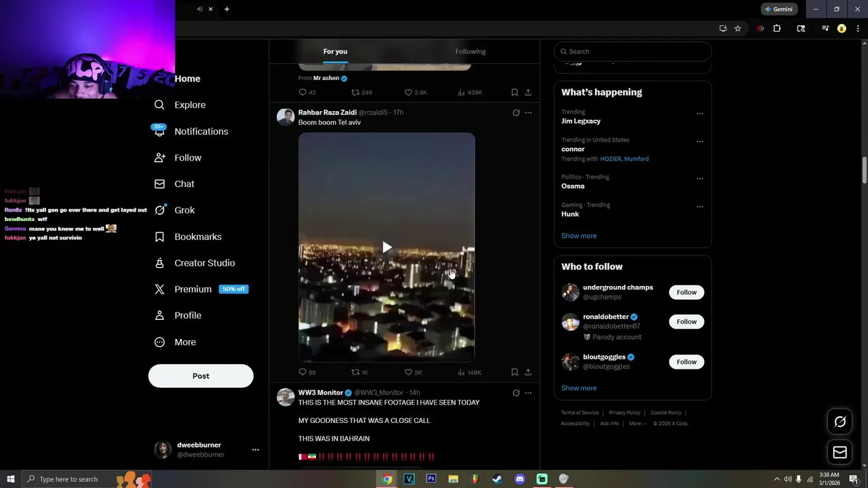Open Chrome Extensions puzzle icon
Viewport: 868px width, 488px height.
tap(777, 28)
